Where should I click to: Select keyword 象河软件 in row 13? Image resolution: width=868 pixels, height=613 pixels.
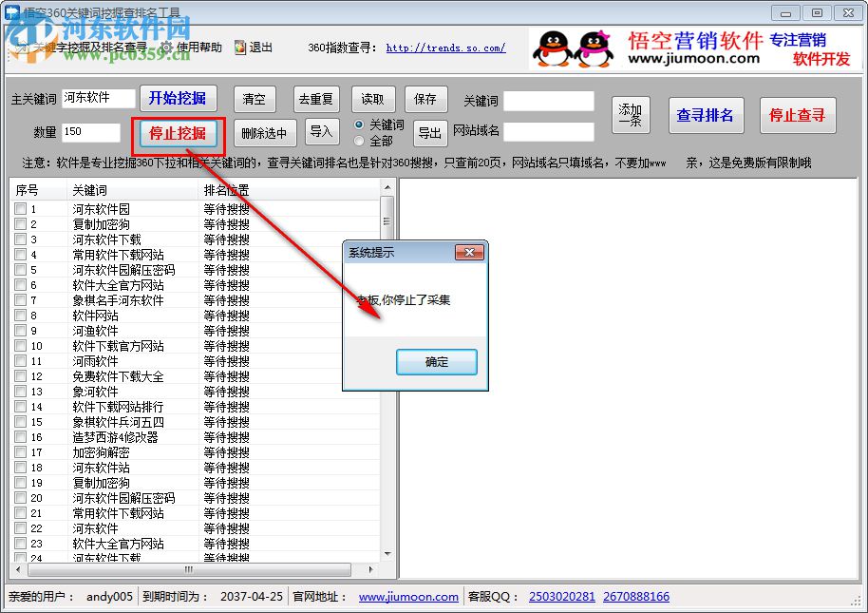[95, 392]
